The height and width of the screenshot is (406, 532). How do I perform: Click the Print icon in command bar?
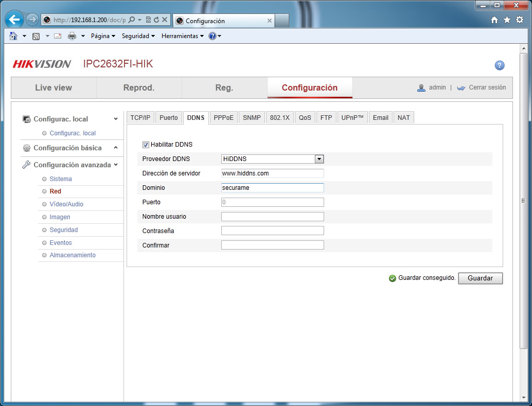point(72,36)
